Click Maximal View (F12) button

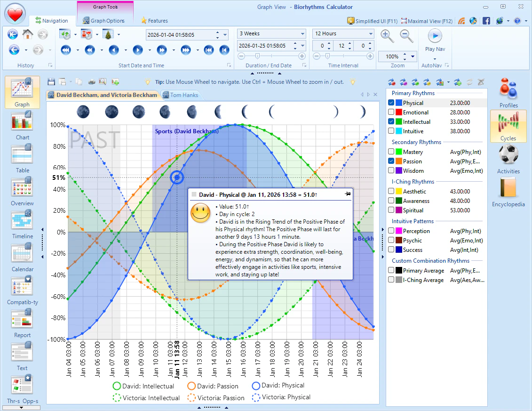click(x=427, y=21)
